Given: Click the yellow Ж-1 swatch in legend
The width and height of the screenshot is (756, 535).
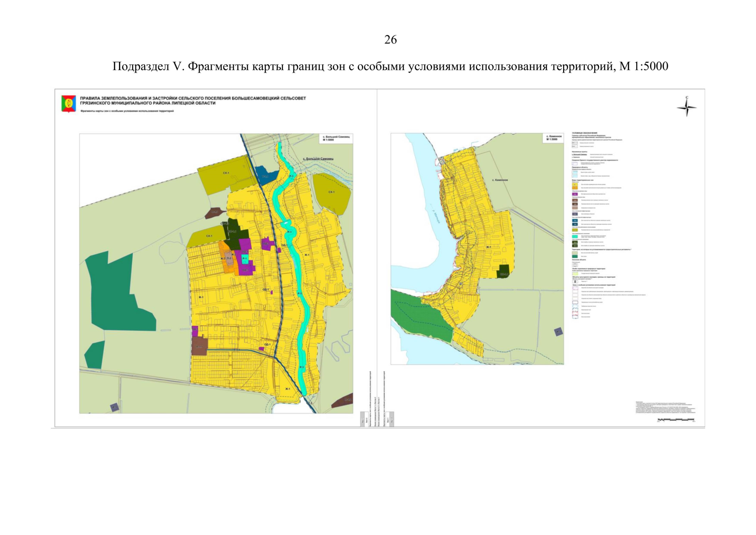Looking at the screenshot, I should pos(575,184).
